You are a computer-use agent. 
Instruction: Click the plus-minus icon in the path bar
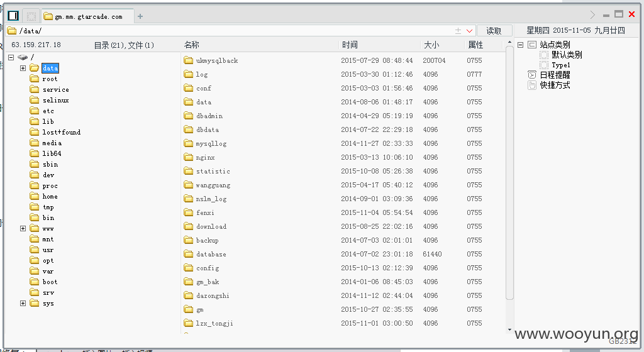point(458,31)
